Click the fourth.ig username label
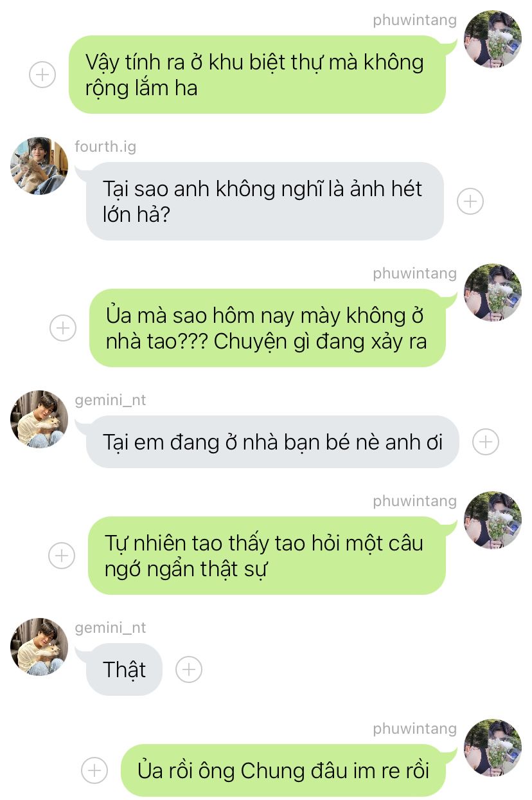 105,147
